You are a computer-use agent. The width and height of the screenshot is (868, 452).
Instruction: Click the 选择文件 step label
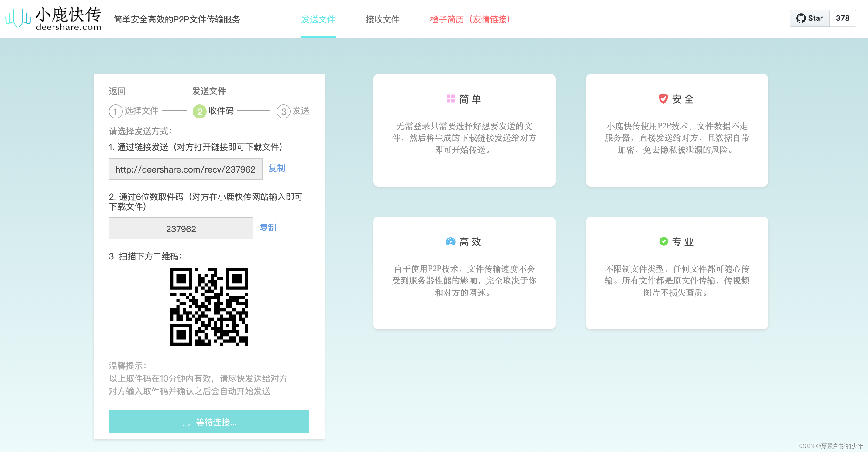[x=142, y=111]
